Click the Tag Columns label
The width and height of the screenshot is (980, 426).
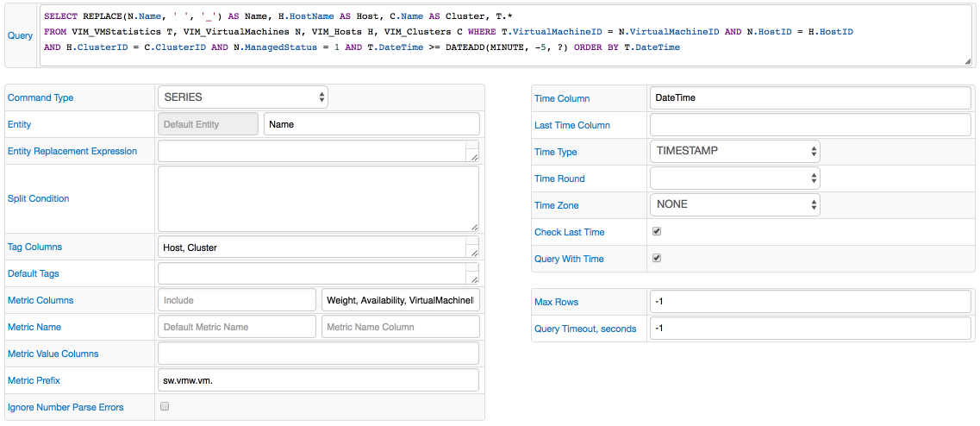34,247
